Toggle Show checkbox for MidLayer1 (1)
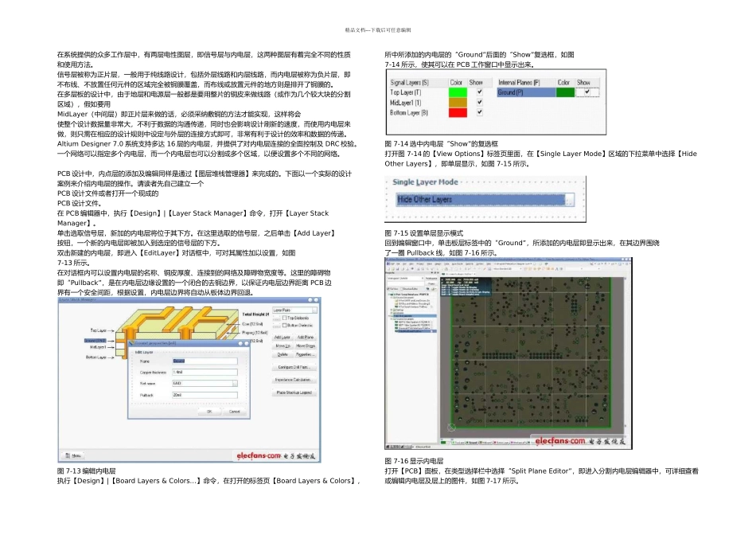 point(480,102)
